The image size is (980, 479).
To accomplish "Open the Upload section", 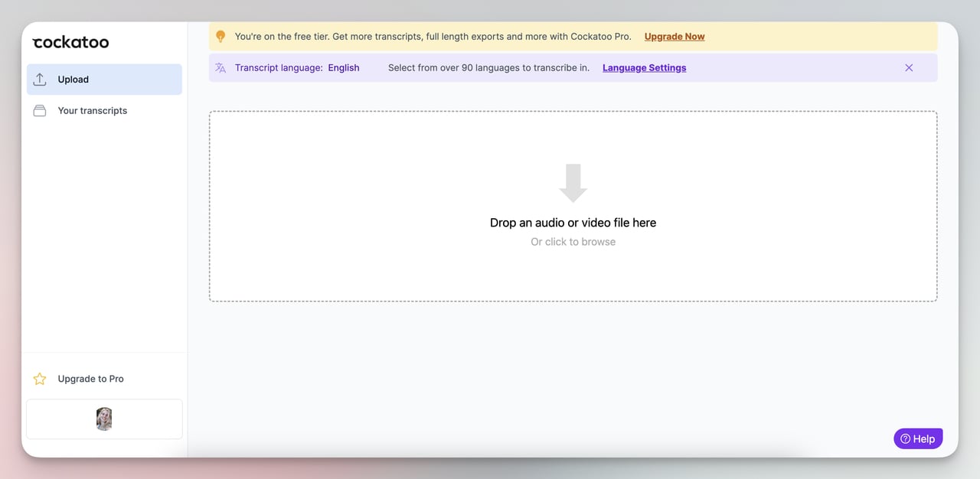I will pyautogui.click(x=73, y=79).
